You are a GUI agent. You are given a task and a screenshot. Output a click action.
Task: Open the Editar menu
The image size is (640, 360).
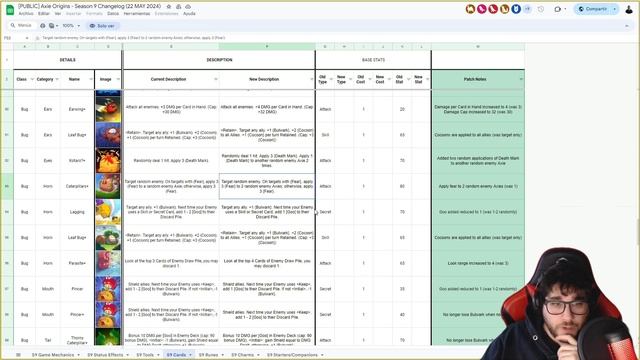pos(44,13)
